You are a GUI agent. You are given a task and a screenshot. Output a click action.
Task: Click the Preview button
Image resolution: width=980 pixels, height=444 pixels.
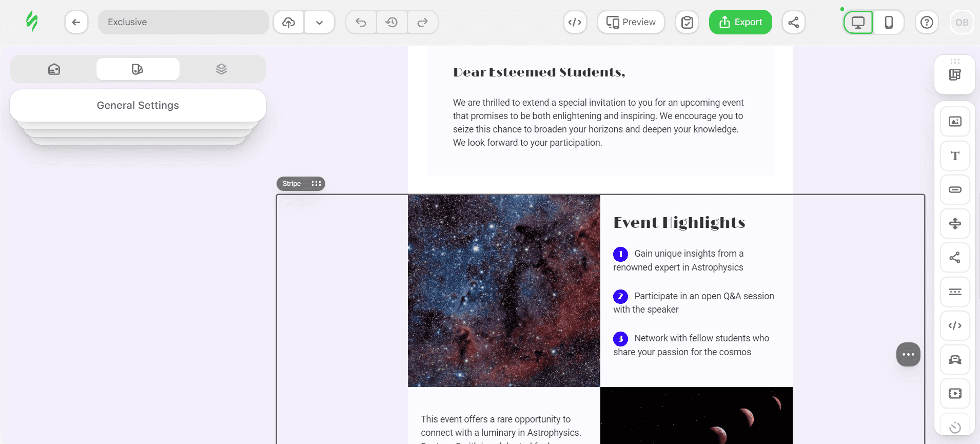631,22
